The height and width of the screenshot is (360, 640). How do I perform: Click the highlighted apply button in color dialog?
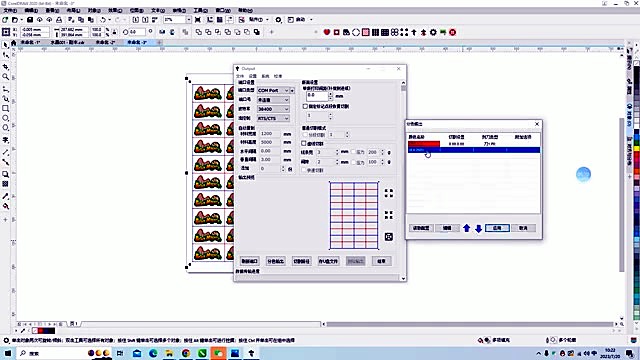click(x=497, y=228)
